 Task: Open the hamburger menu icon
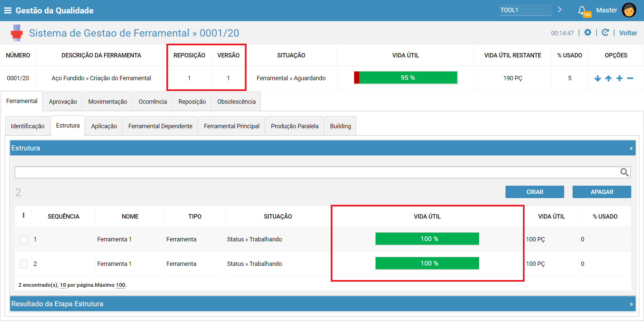8,10
